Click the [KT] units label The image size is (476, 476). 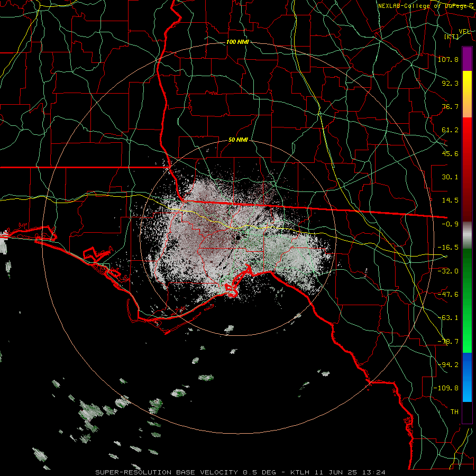pyautogui.click(x=452, y=36)
